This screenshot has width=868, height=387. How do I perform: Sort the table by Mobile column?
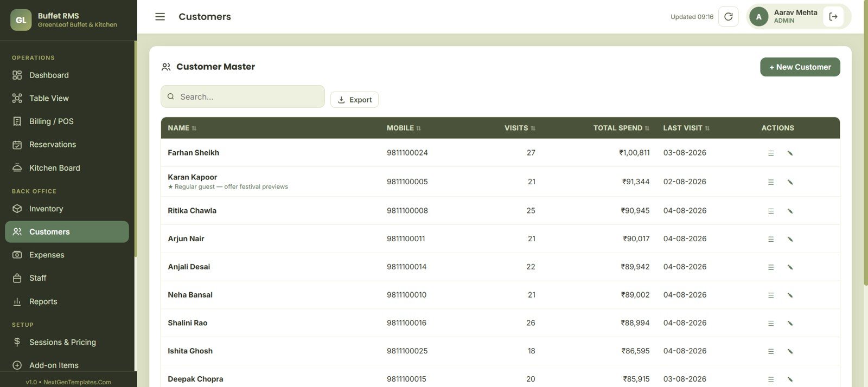pos(404,128)
